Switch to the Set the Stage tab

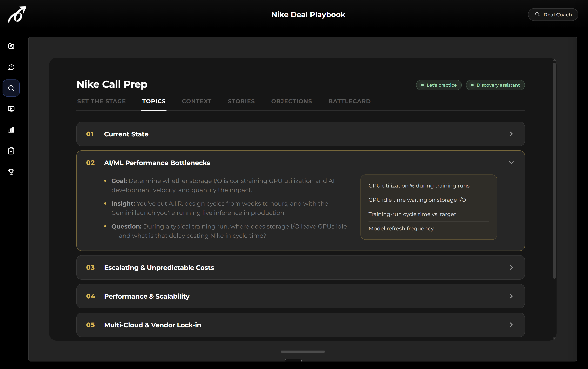[x=101, y=101]
